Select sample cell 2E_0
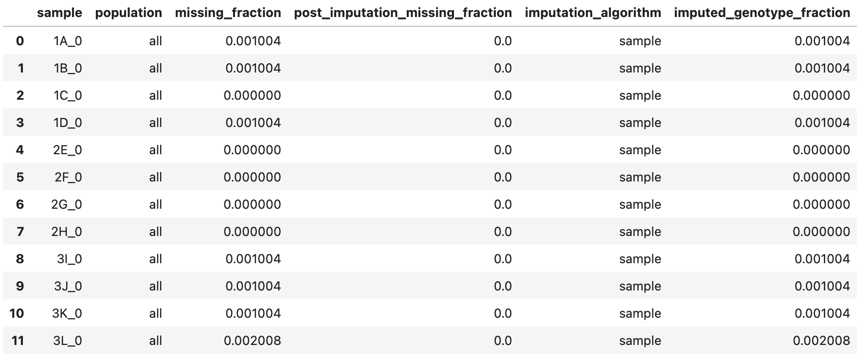 pyautogui.click(x=68, y=150)
